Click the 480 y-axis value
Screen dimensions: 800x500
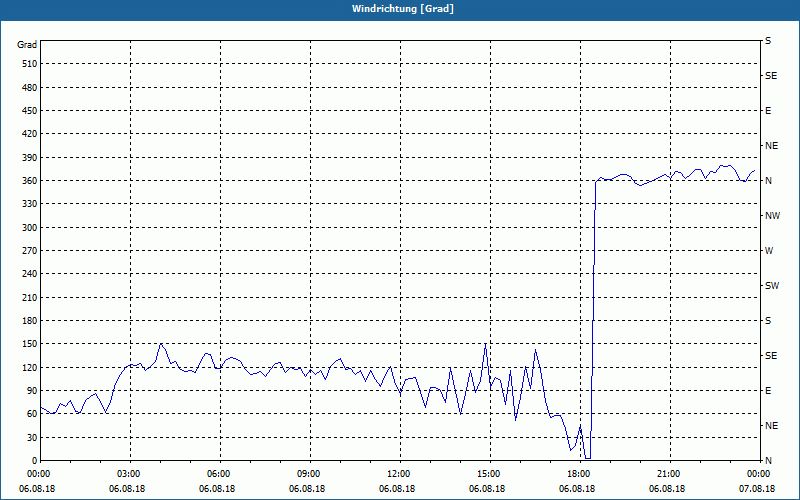30,87
